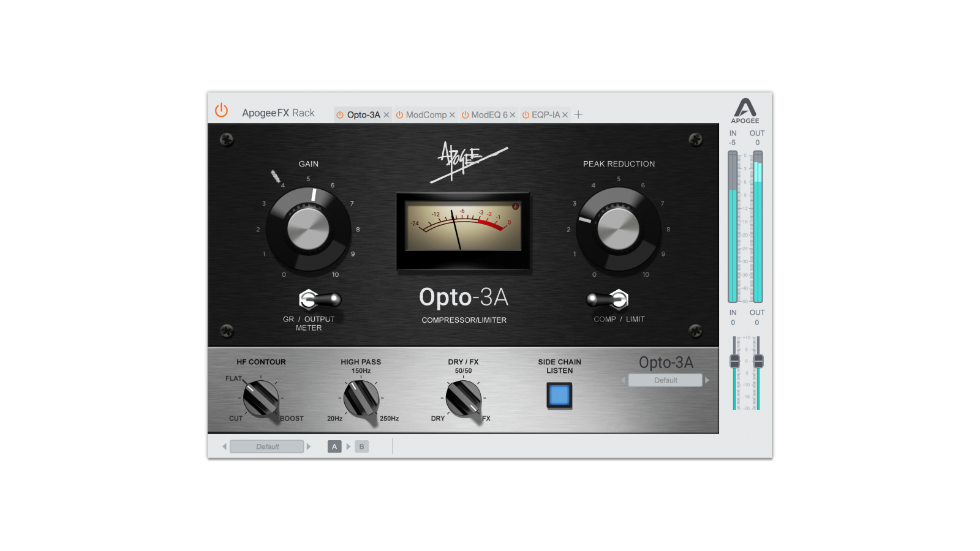Click the HIGH PASS knob

(361, 397)
